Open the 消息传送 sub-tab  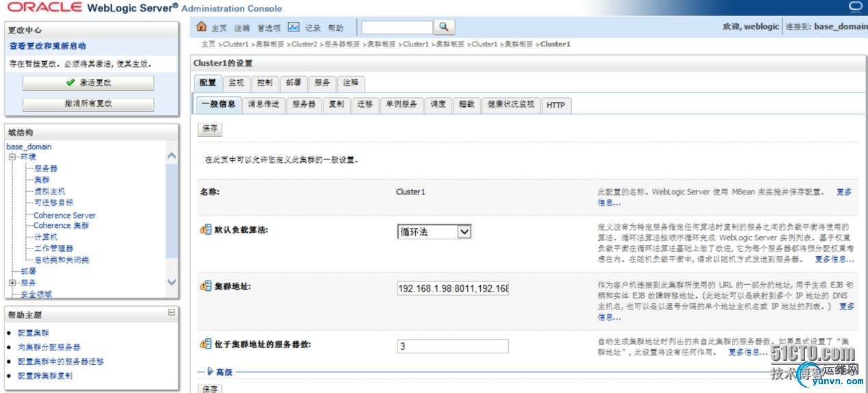pyautogui.click(x=263, y=105)
